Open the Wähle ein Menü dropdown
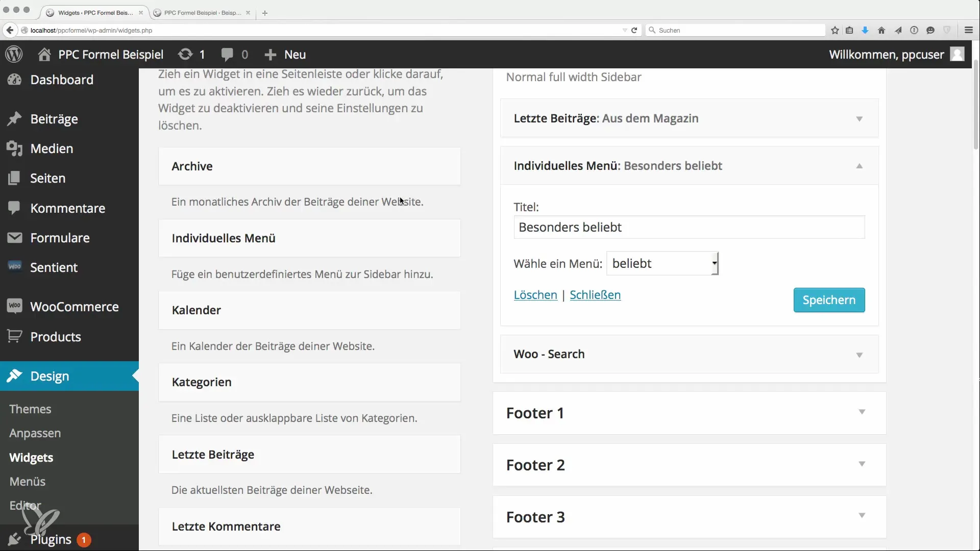Image resolution: width=980 pixels, height=551 pixels. click(663, 263)
